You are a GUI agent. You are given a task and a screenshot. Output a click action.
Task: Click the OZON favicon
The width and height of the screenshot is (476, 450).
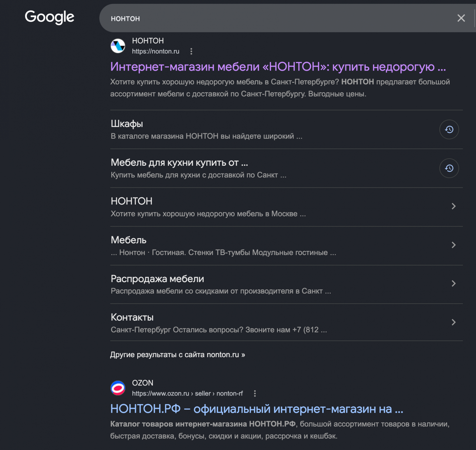(118, 388)
